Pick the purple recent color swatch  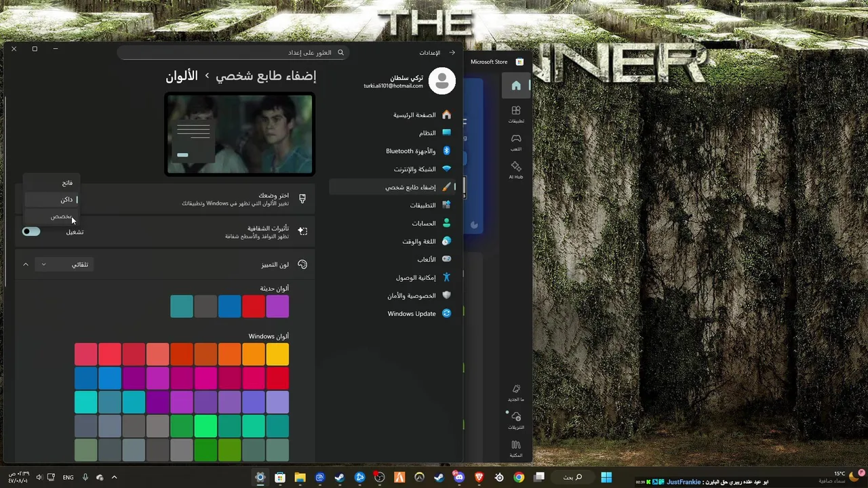click(277, 306)
